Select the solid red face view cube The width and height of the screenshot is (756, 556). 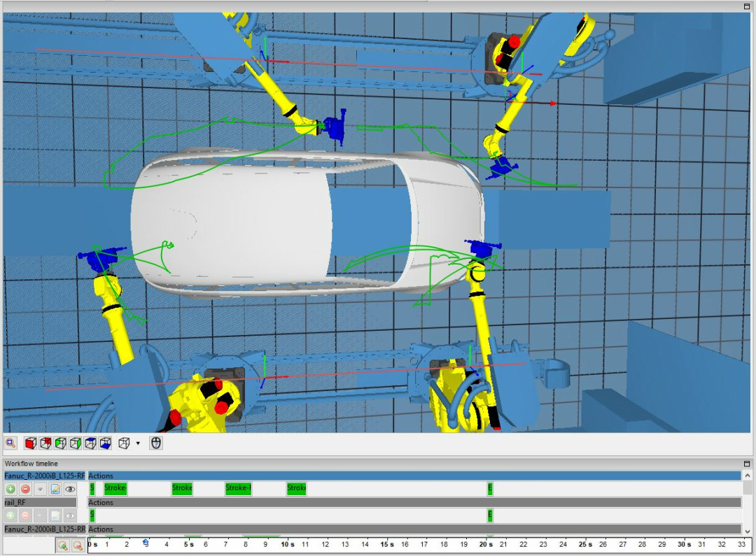(30, 443)
